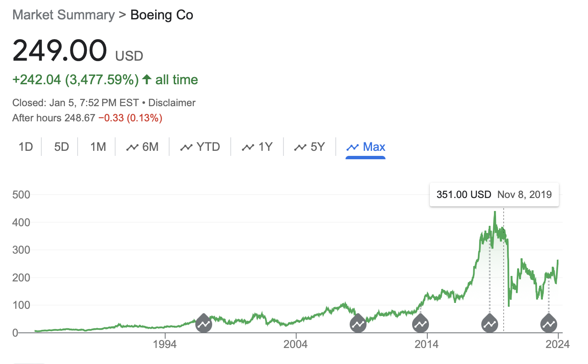Open the event marker between 2004 and 2014
588x364 pixels.
click(358, 324)
